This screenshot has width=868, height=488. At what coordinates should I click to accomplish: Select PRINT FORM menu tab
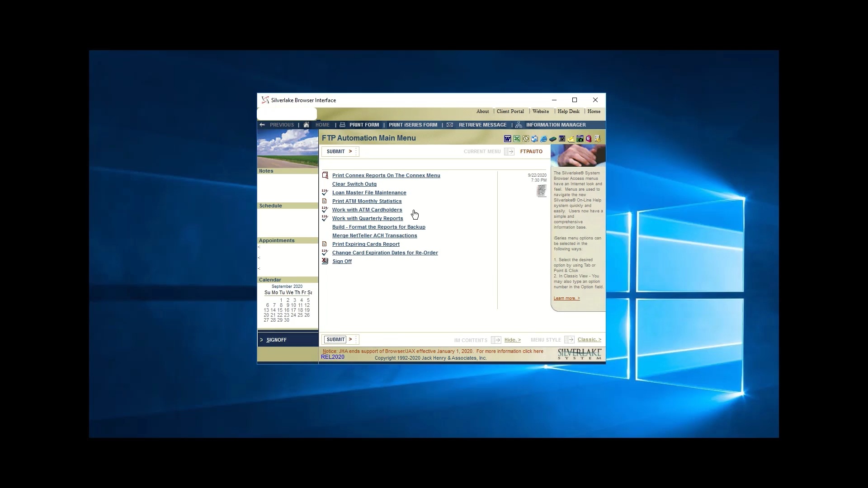[363, 125]
